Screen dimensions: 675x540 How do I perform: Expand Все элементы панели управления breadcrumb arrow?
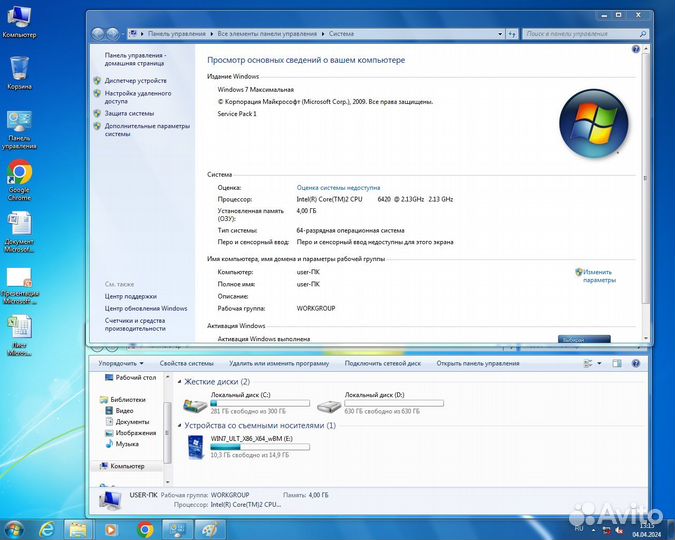pyautogui.click(x=323, y=34)
